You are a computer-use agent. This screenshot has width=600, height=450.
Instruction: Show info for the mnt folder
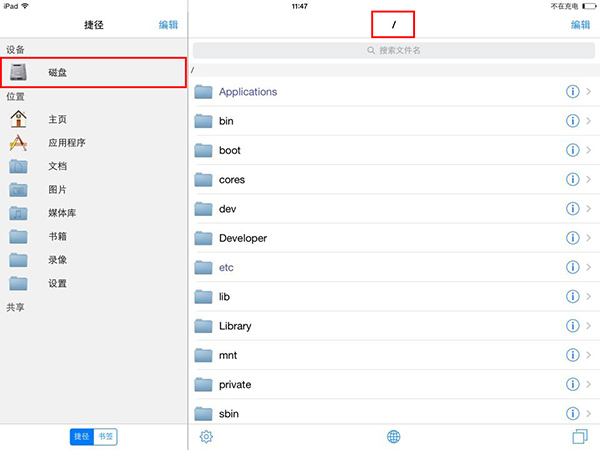pos(572,355)
